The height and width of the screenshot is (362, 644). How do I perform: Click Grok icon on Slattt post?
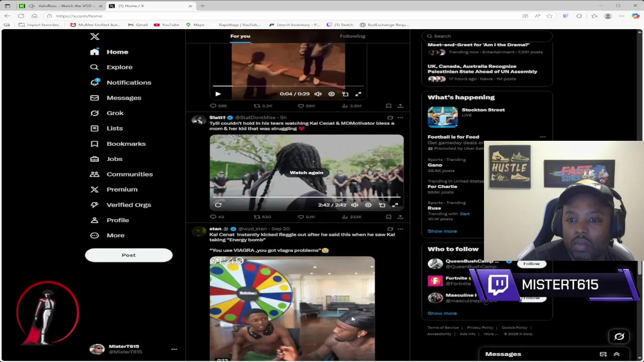[x=390, y=118]
